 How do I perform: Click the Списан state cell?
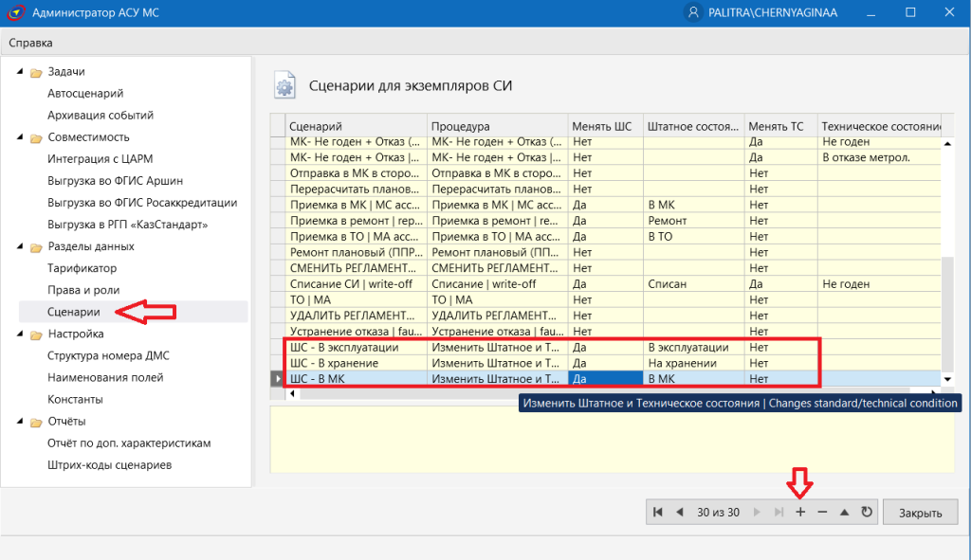pos(694,284)
